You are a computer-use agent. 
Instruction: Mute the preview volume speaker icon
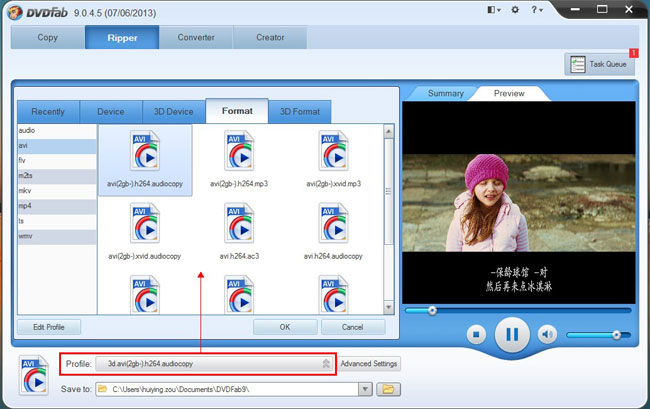click(x=547, y=334)
